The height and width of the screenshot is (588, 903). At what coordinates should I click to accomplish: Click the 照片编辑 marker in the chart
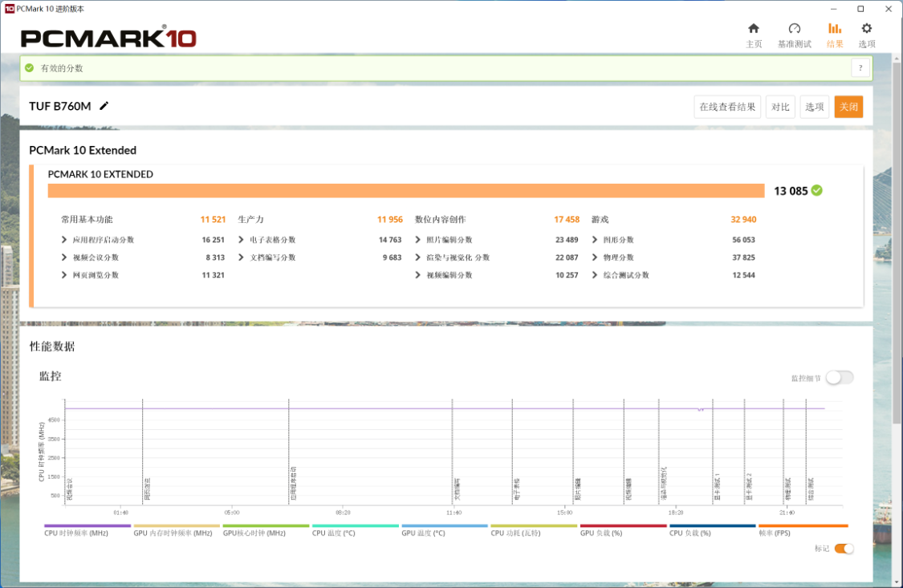578,489
